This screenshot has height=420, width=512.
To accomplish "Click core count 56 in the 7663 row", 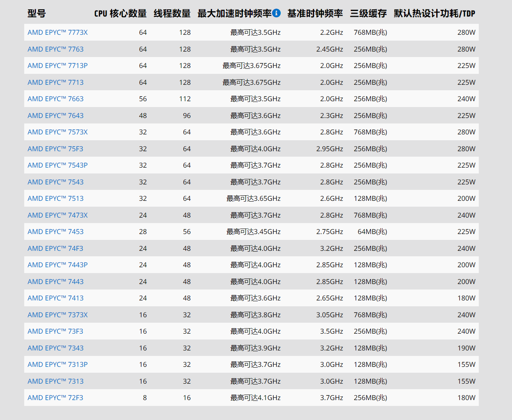I will click(x=143, y=99).
